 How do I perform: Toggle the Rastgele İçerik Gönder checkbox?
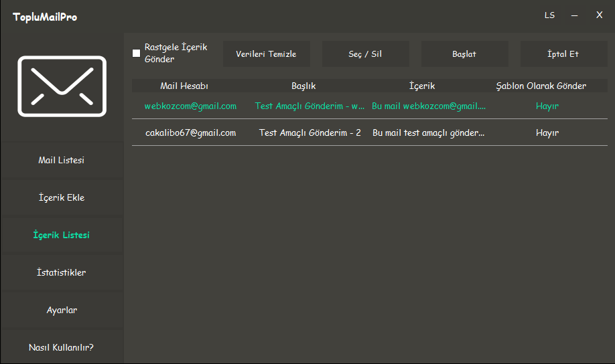(x=137, y=54)
